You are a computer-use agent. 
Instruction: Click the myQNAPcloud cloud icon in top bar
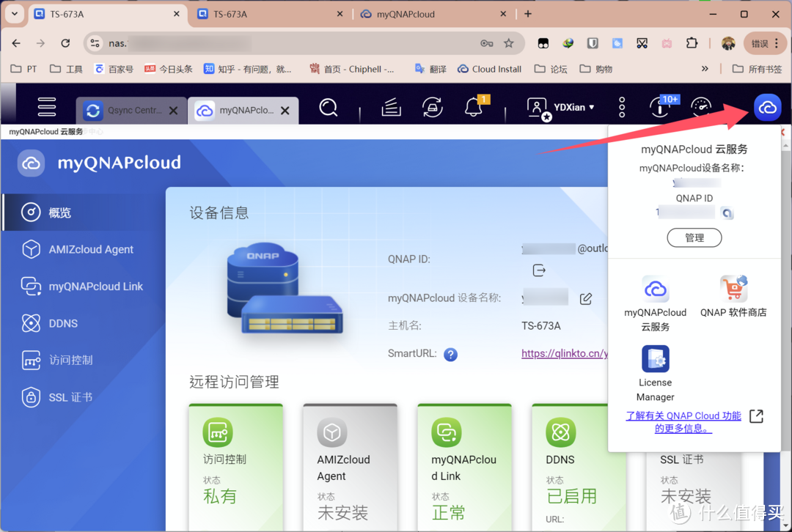click(x=767, y=108)
